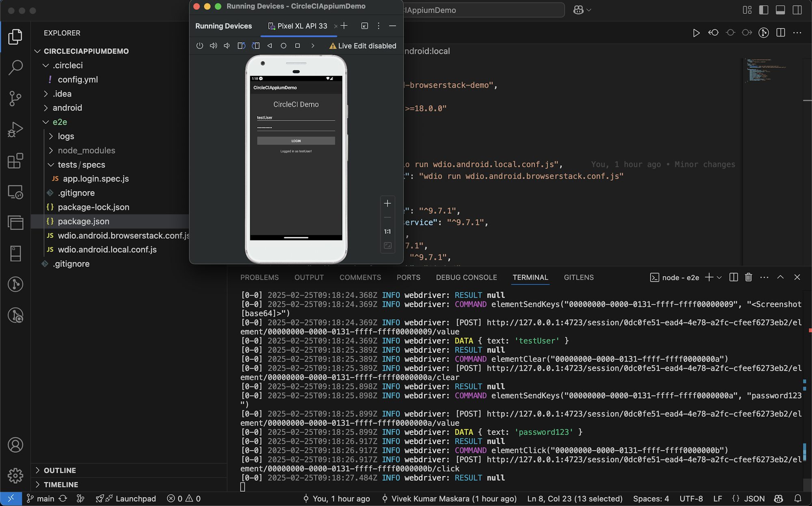Toggle the primary side bar visibility
The width and height of the screenshot is (812, 506).
(x=764, y=10)
